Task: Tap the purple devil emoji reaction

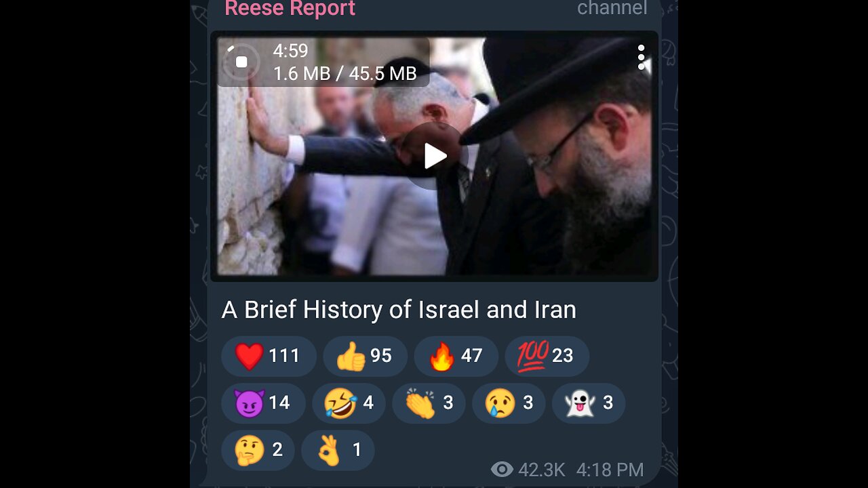Action: click(263, 403)
